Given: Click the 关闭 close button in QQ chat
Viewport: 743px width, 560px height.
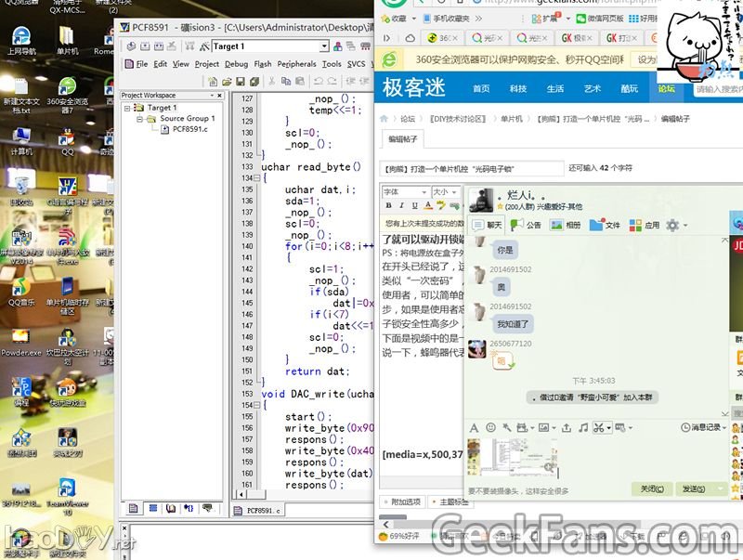Looking at the screenshot, I should click(651, 488).
